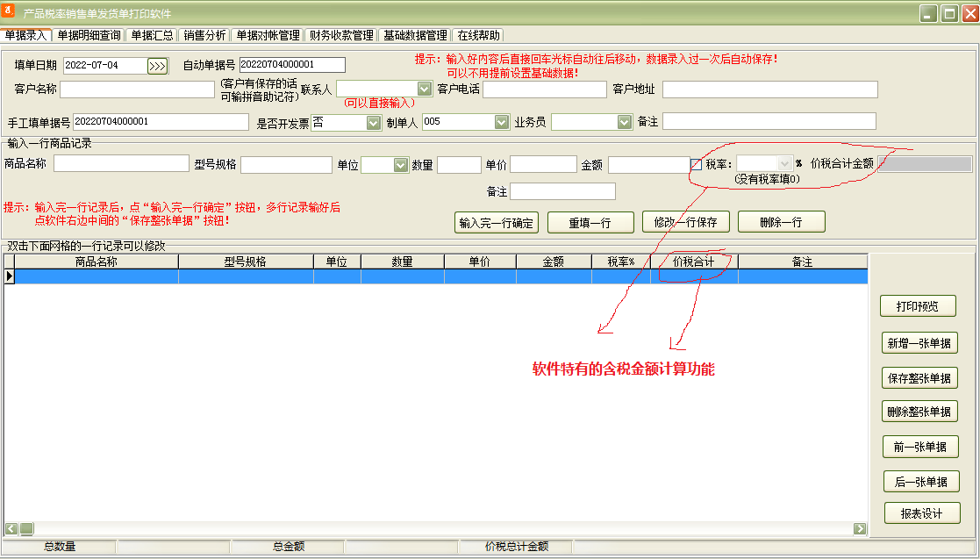Open the 在线帮助 tab
Image resolution: width=980 pixels, height=559 pixels.
tap(478, 36)
